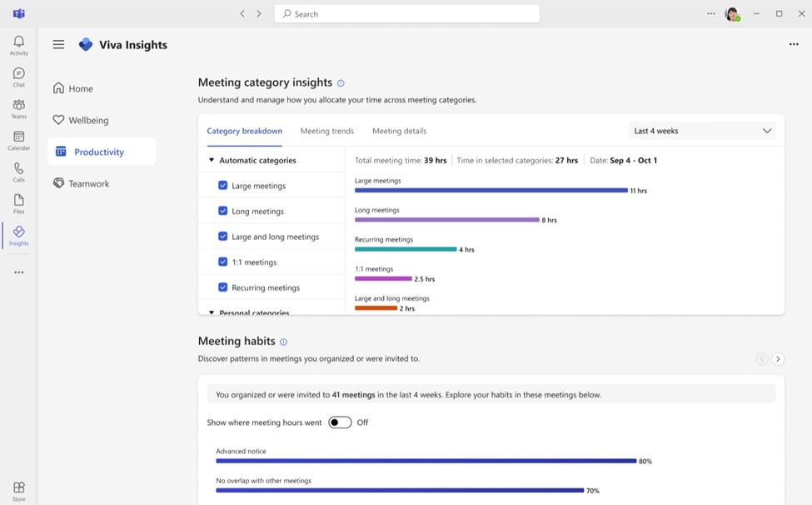Screen dimensions: 812x505
Task: Expand the Personal categories section
Action: click(212, 312)
